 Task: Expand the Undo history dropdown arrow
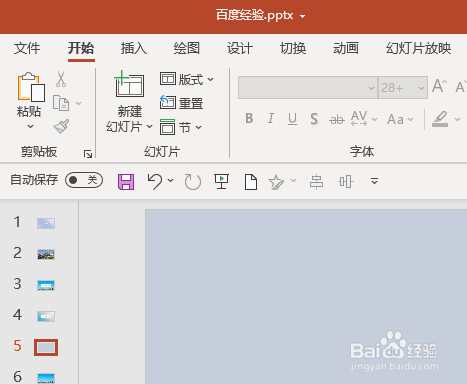click(170, 180)
